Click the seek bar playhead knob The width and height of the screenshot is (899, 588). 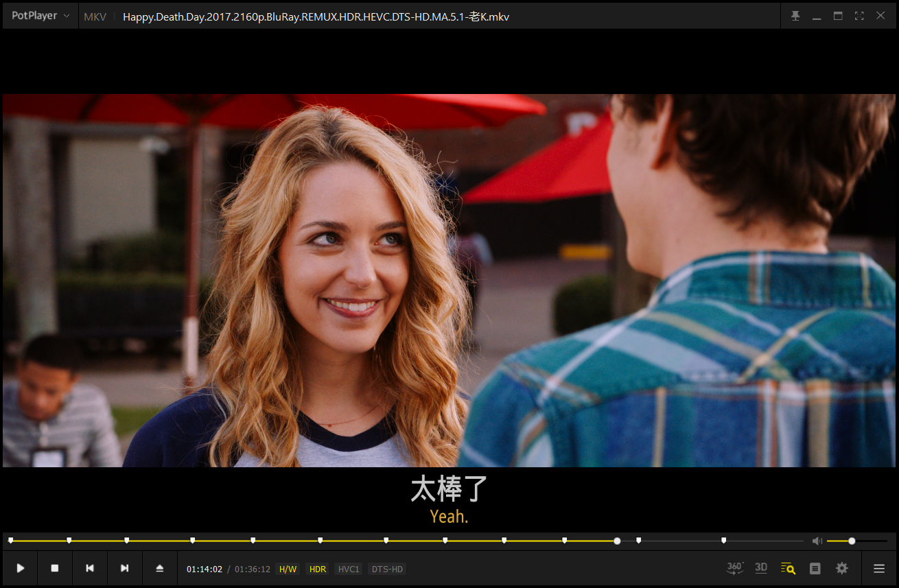pos(617,541)
